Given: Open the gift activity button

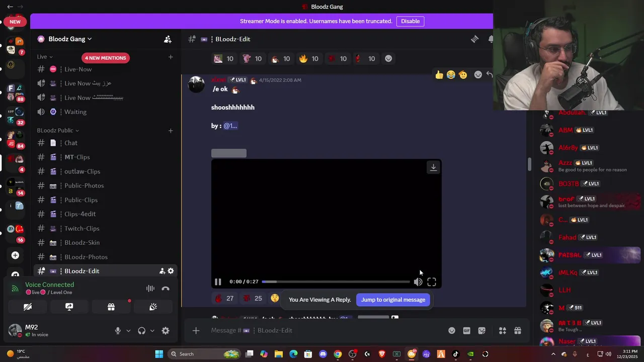Looking at the screenshot, I should (111, 307).
